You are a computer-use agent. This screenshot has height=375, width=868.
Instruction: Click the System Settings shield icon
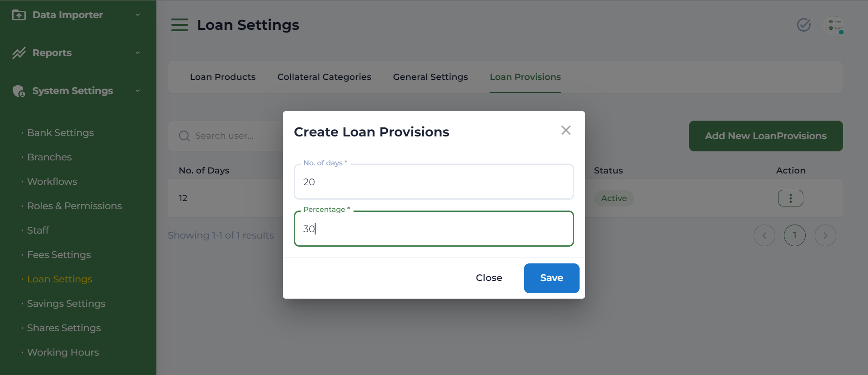[19, 91]
